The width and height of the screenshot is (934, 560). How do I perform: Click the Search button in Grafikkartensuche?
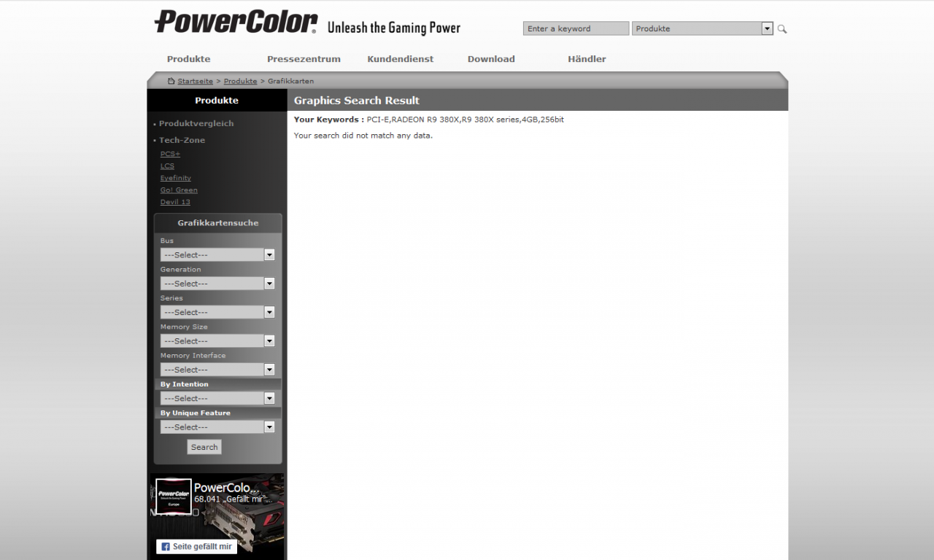pyautogui.click(x=204, y=447)
